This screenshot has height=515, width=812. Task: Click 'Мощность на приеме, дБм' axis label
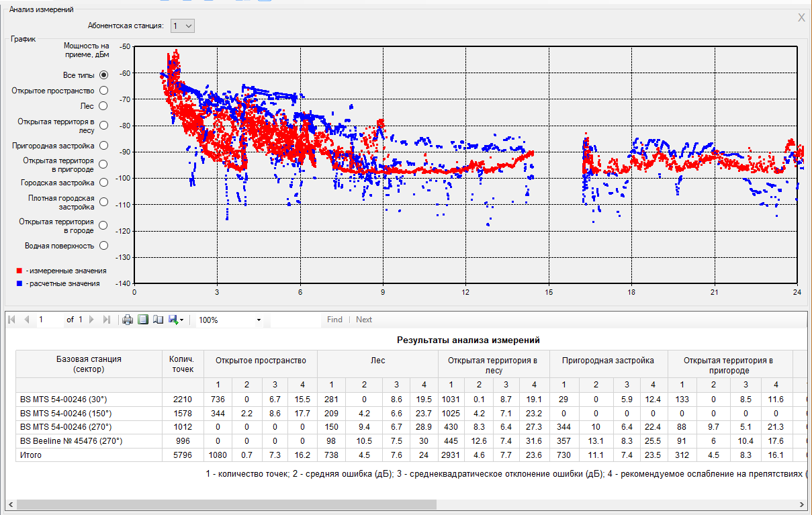pyautogui.click(x=86, y=50)
